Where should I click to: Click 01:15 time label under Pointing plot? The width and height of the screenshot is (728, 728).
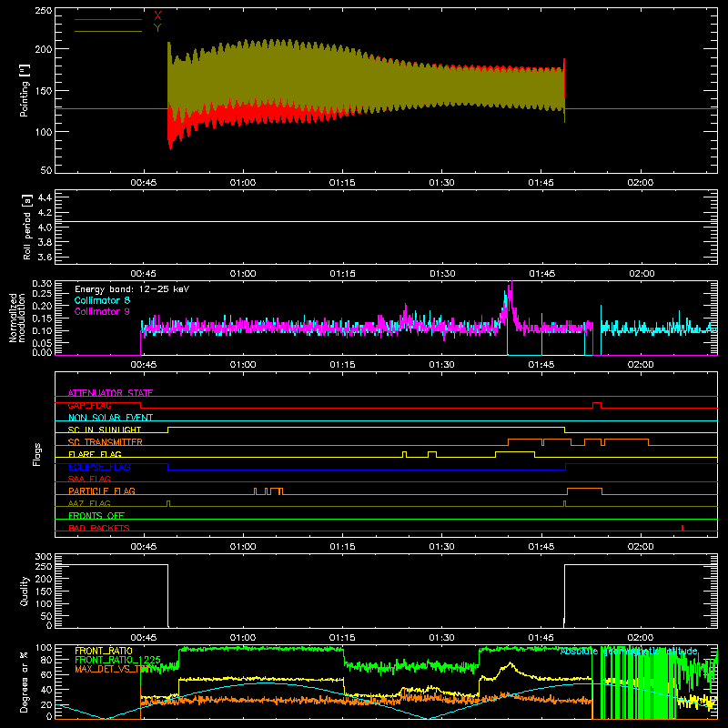click(x=342, y=183)
